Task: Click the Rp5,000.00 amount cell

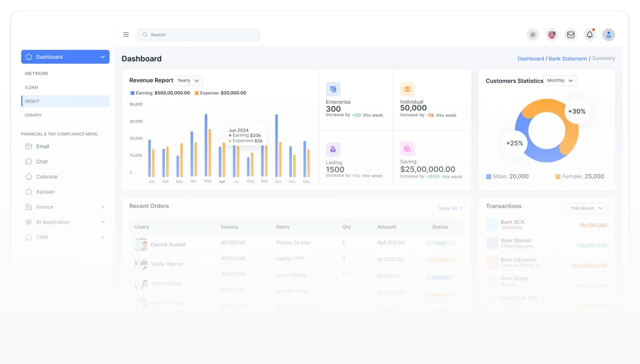Action: coord(391,242)
